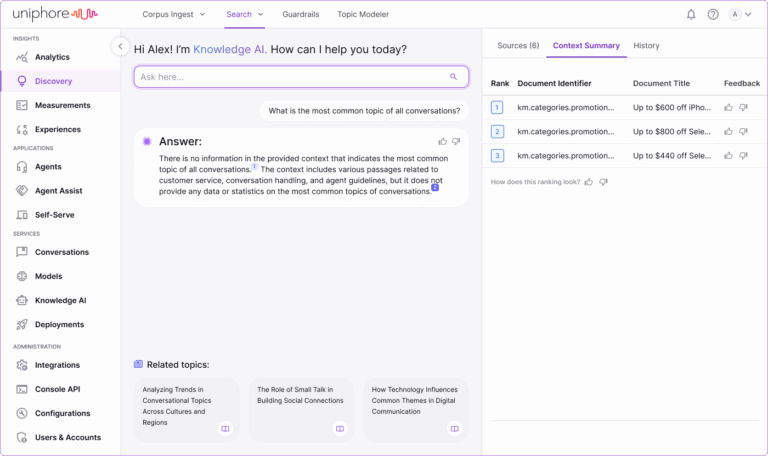Viewport: 768px width, 456px height.
Task: Switch to the Sources (6) tab
Action: pyautogui.click(x=518, y=46)
